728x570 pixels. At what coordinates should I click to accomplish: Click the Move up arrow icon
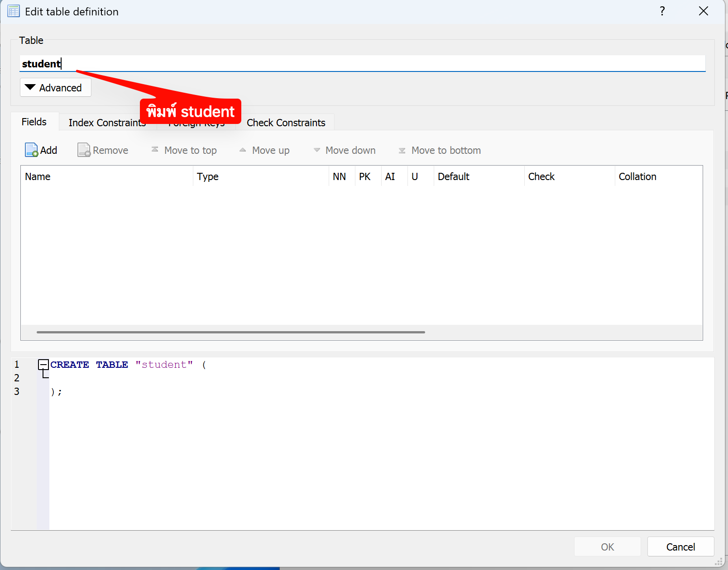click(243, 150)
